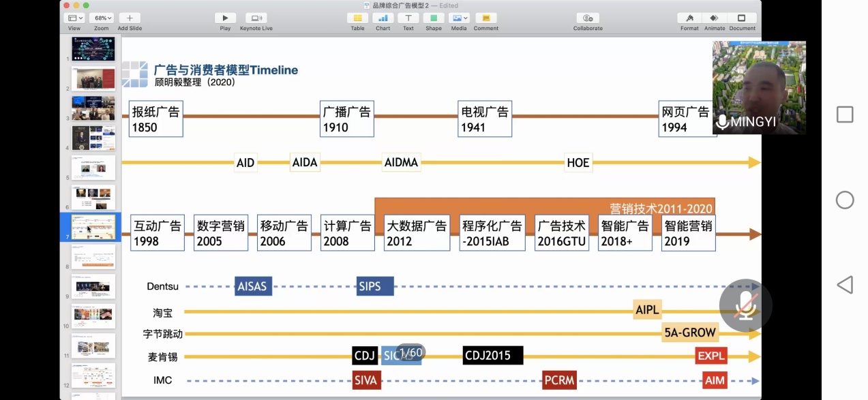868x400 pixels.
Task: Open Keynote Live sharing
Action: (x=256, y=18)
